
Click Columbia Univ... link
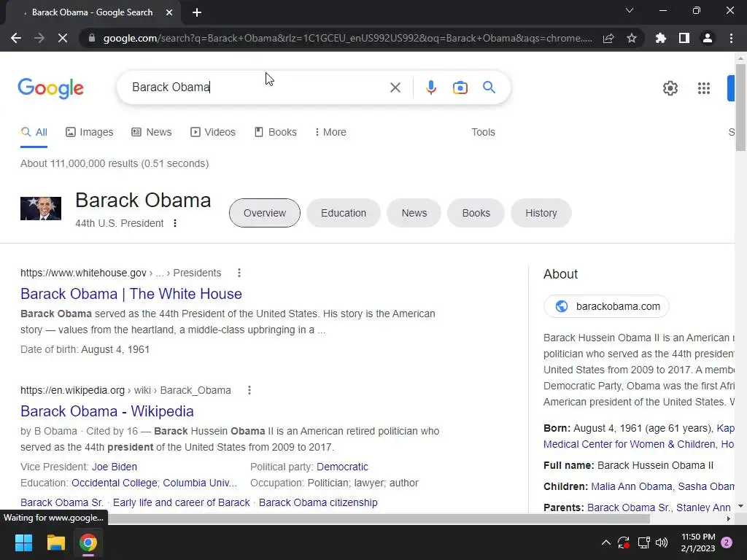click(x=200, y=483)
